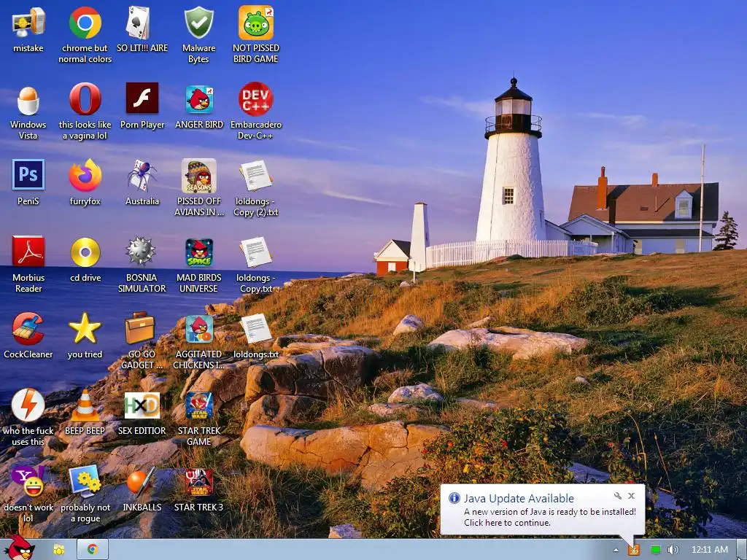Select the 'loldongs - Copy (2).txt' file
This screenshot has height=560, width=747.
click(256, 176)
